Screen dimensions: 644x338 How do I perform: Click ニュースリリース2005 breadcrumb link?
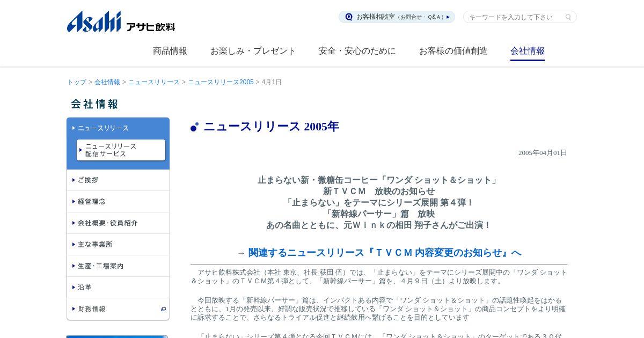(221, 82)
